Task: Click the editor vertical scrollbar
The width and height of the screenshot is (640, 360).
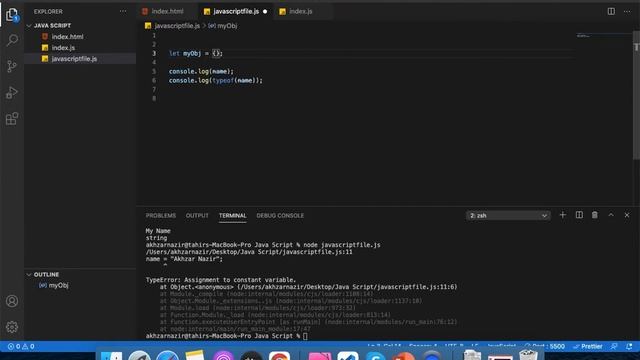Action: 636,96
